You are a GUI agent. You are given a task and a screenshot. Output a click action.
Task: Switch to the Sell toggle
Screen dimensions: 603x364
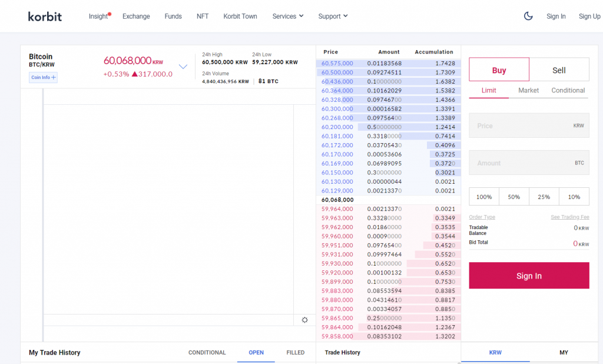(x=559, y=70)
